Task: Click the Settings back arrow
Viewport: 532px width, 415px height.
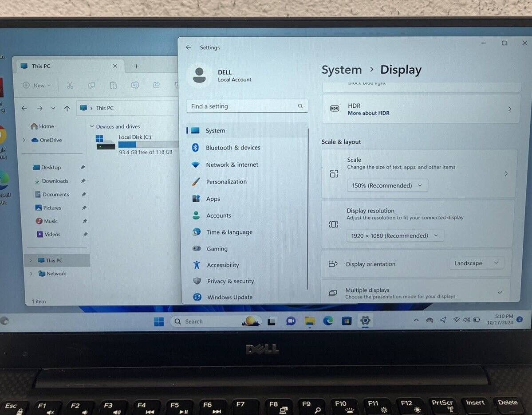Action: (x=189, y=47)
